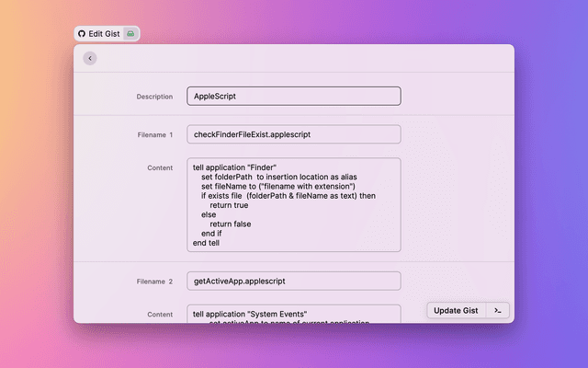
Task: Click the Content label for second file
Action: click(160, 314)
